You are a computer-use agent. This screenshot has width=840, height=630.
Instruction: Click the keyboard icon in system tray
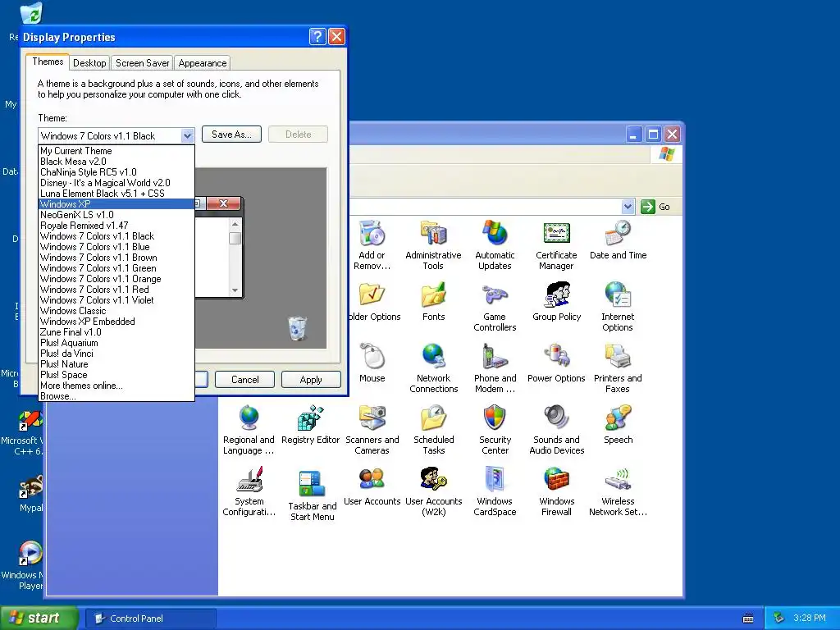[748, 619]
